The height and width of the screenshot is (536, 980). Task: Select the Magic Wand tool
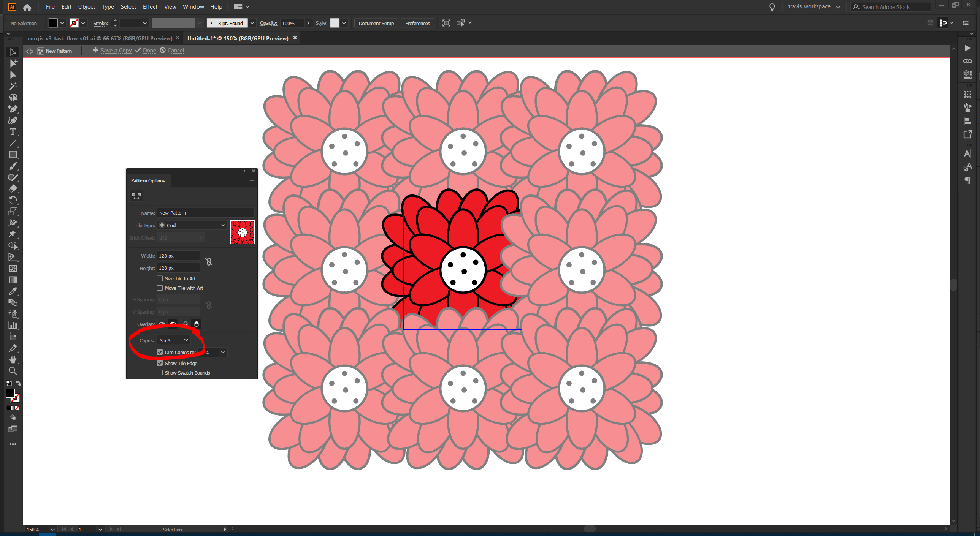click(x=13, y=86)
